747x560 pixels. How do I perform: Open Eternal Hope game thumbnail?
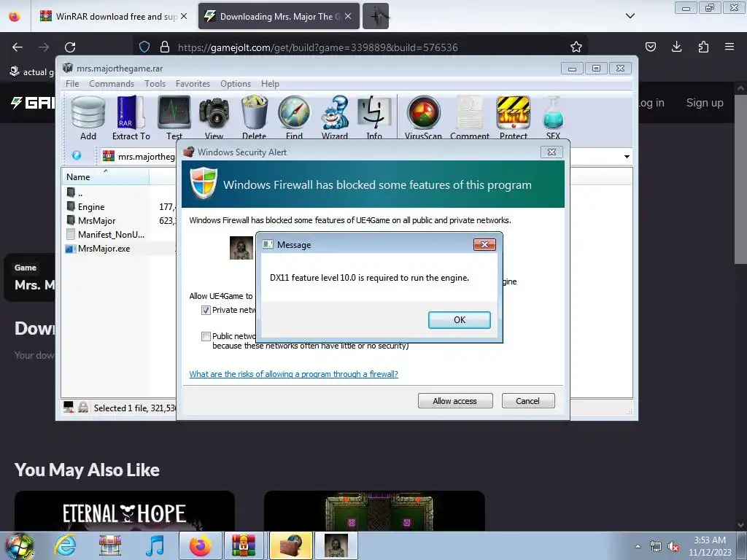[x=124, y=511]
